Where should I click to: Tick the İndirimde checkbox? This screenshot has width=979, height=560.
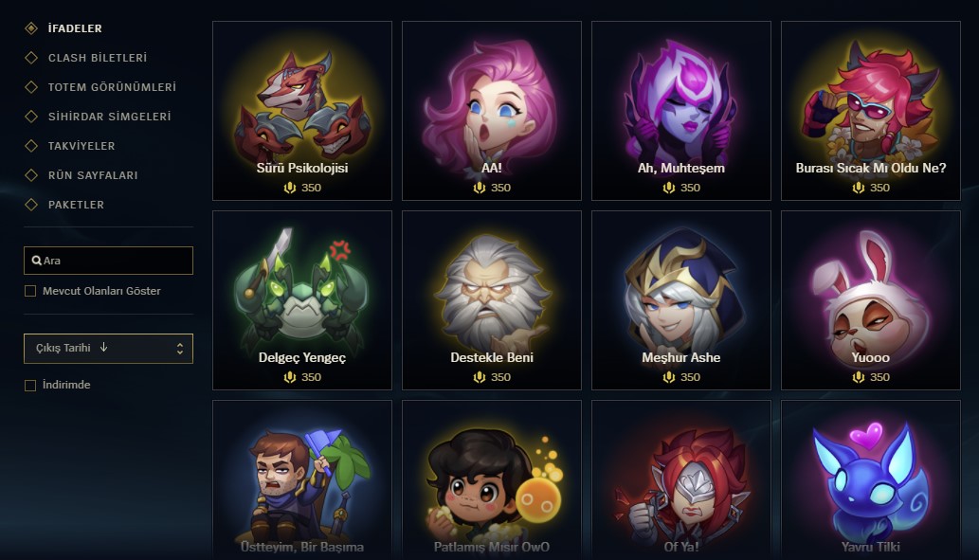click(30, 386)
